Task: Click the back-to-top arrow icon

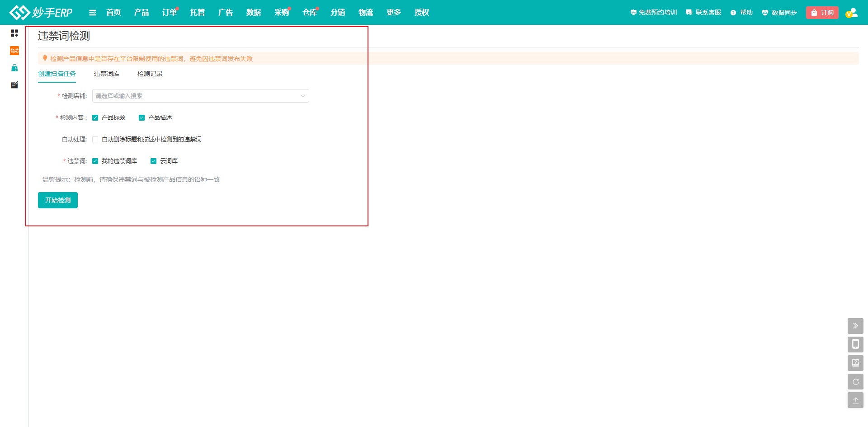Action: 855,400
